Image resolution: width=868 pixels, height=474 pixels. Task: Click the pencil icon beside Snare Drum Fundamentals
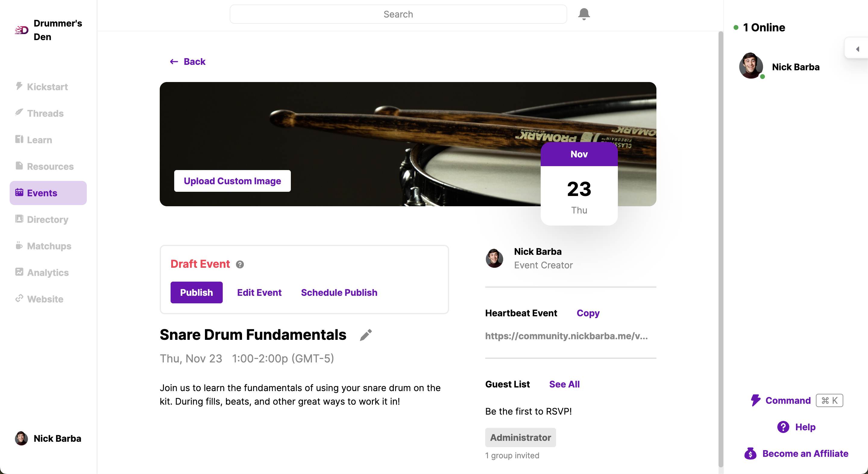pyautogui.click(x=366, y=335)
